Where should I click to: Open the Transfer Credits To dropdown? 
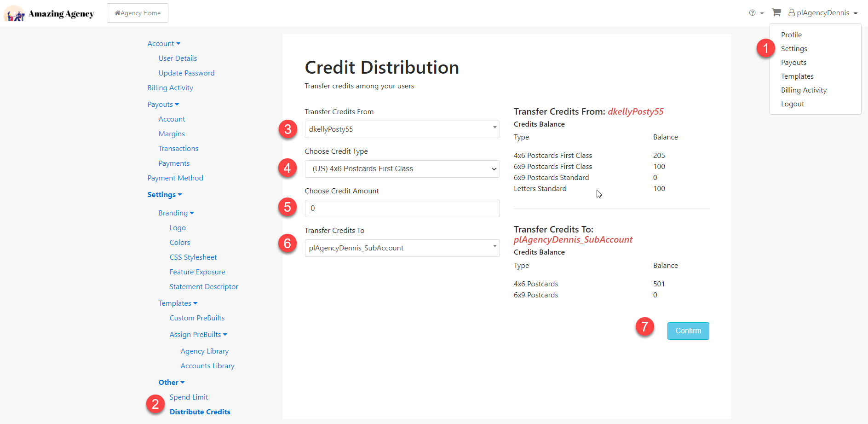[x=402, y=248]
